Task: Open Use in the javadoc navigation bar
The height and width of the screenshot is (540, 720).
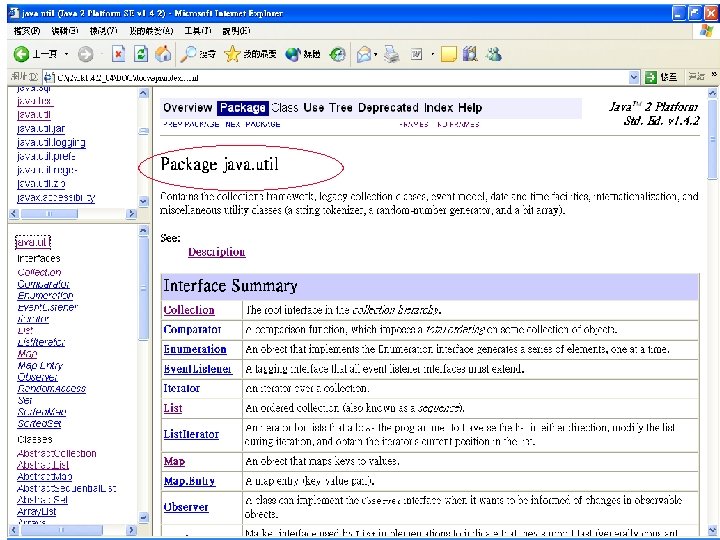Action: (x=314, y=107)
